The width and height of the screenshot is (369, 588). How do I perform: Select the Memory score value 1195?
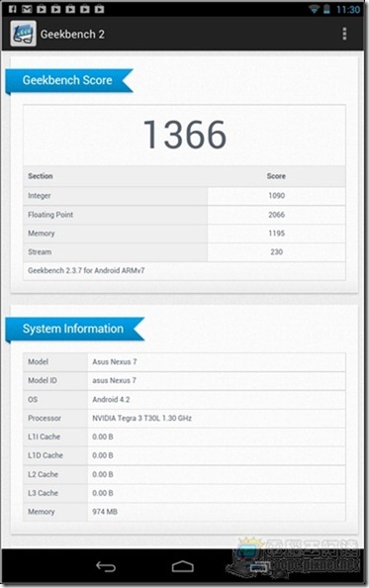276,234
